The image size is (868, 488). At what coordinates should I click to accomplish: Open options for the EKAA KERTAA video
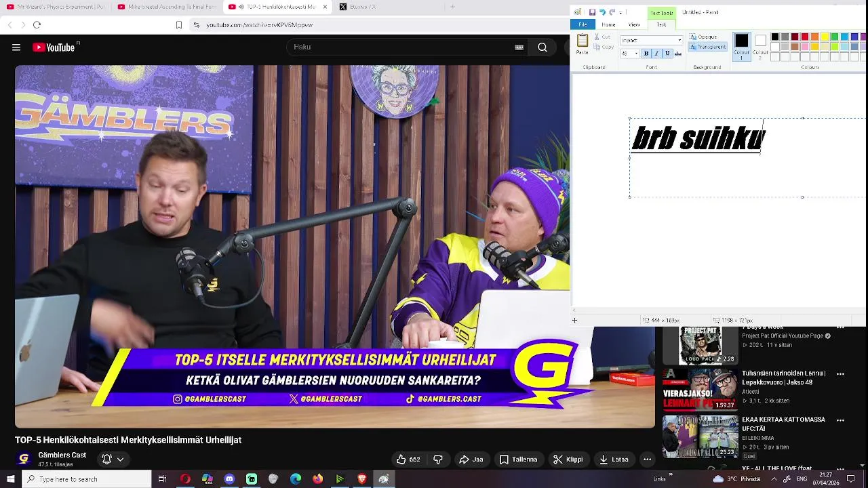[840, 420]
